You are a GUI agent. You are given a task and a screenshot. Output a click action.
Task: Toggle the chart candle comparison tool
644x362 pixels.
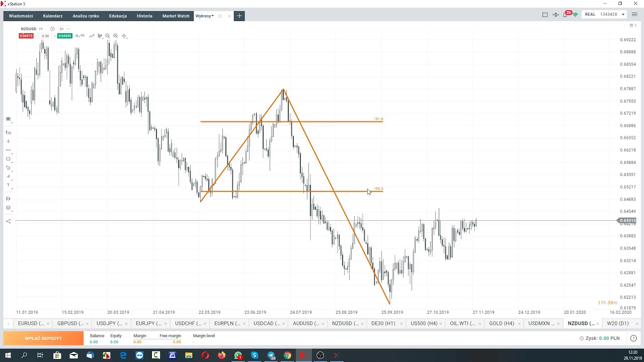8,199
